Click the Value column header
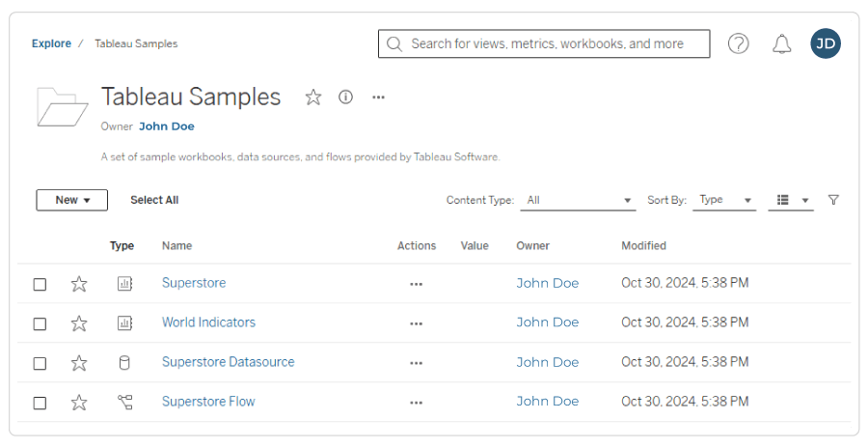Viewport: 868px width, 448px height. click(475, 245)
